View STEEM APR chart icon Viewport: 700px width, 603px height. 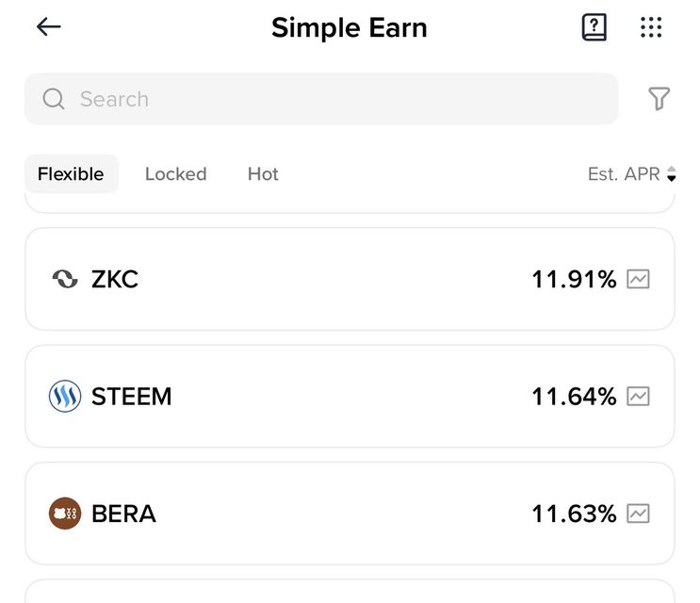[x=639, y=397]
